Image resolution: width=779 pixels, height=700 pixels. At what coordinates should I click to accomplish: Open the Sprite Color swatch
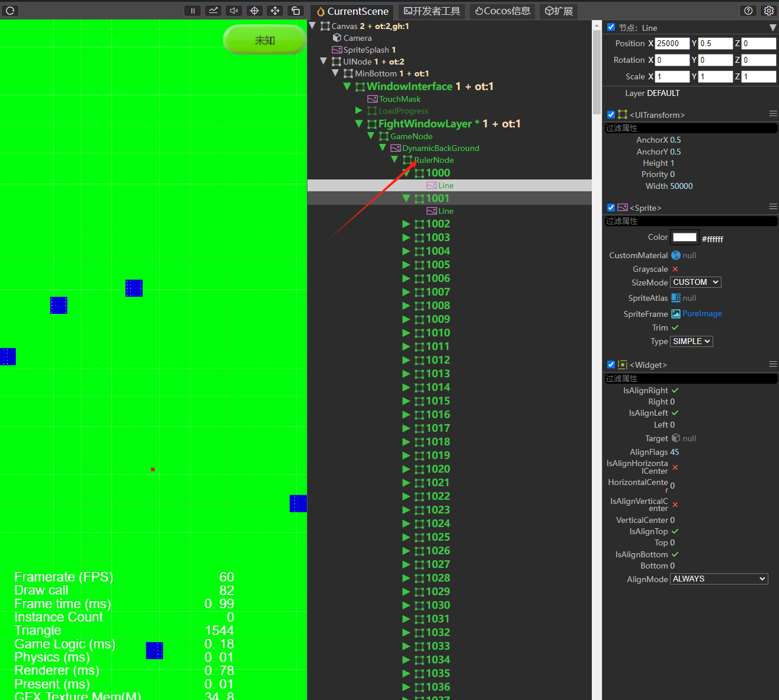tap(685, 237)
